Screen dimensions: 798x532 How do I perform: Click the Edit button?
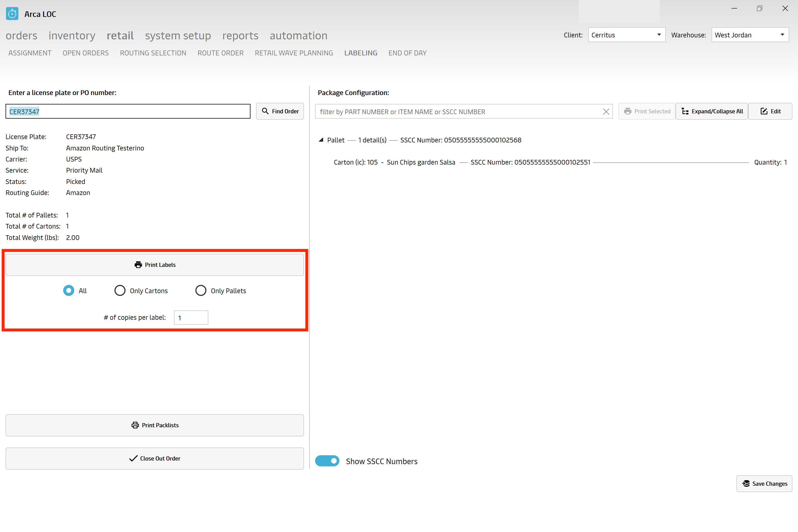pyautogui.click(x=770, y=111)
